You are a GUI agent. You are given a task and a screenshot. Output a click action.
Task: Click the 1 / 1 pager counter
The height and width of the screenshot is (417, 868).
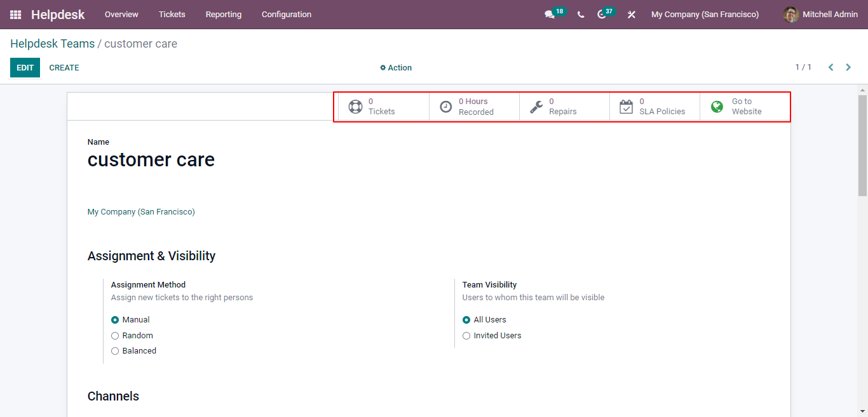point(803,67)
